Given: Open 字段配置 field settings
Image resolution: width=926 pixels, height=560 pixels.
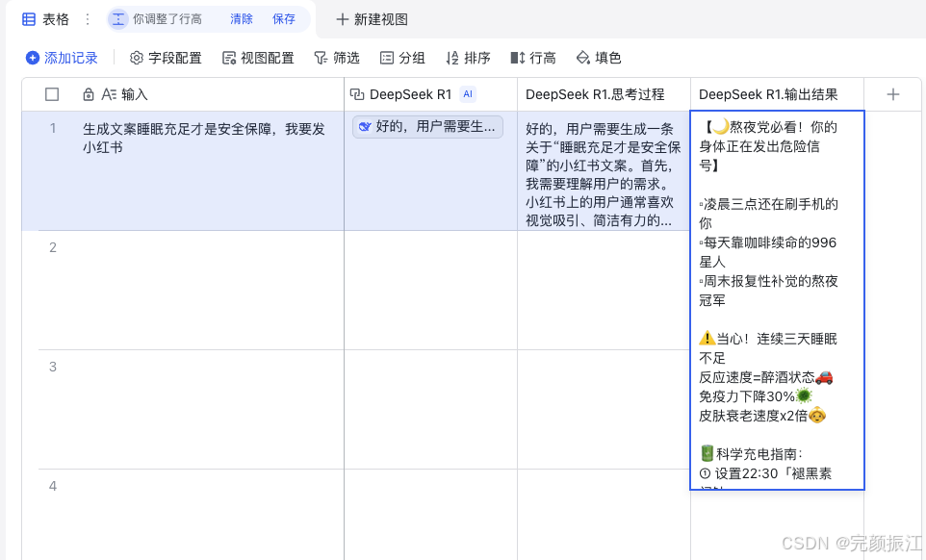Looking at the screenshot, I should [x=166, y=58].
